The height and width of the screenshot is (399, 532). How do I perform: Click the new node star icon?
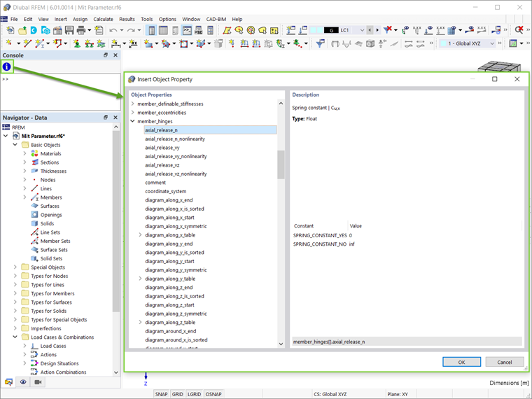click(9, 43)
